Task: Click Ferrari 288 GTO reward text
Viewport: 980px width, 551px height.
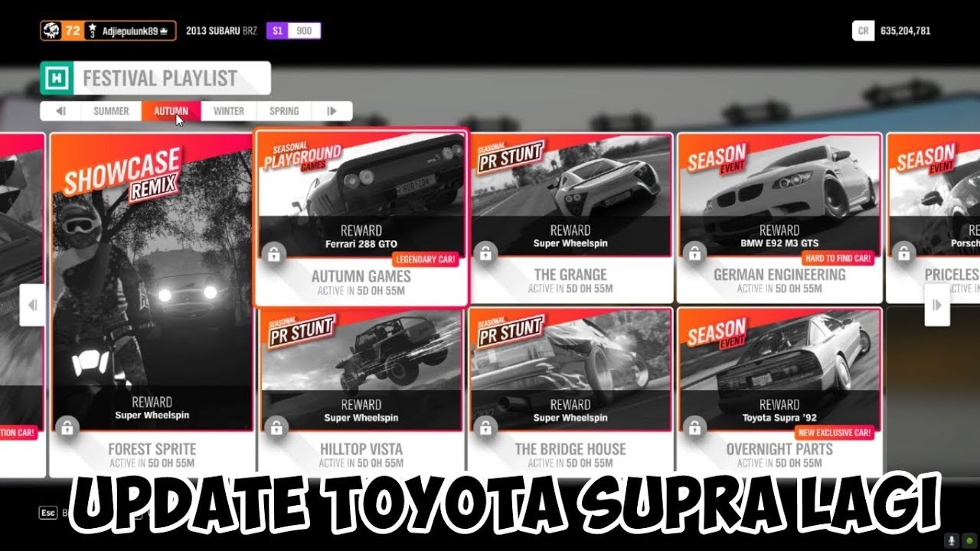Action: pyautogui.click(x=361, y=245)
